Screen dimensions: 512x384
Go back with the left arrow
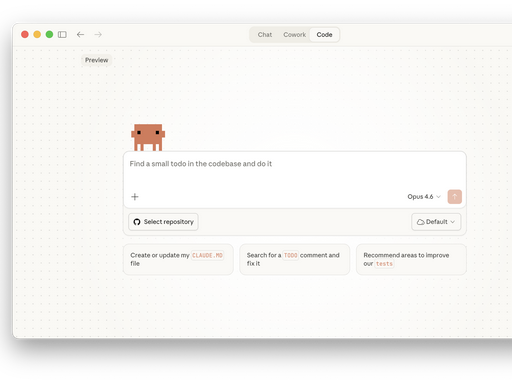(80, 34)
